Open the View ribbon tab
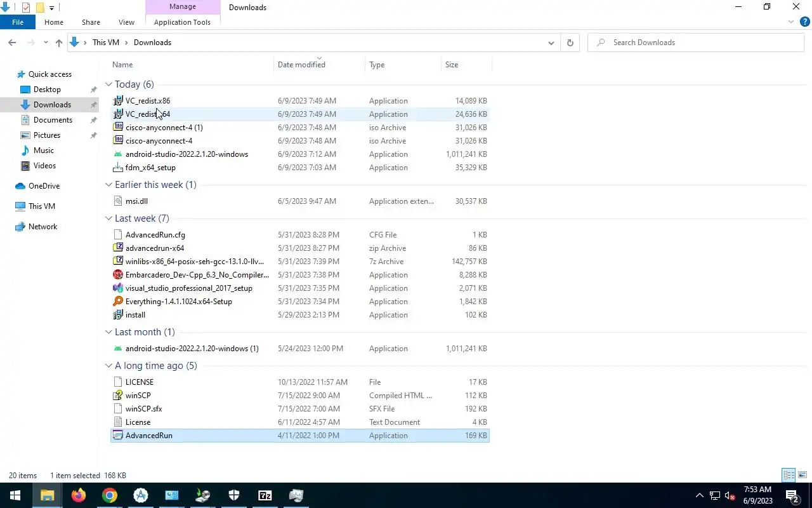The height and width of the screenshot is (508, 812). pos(126,22)
